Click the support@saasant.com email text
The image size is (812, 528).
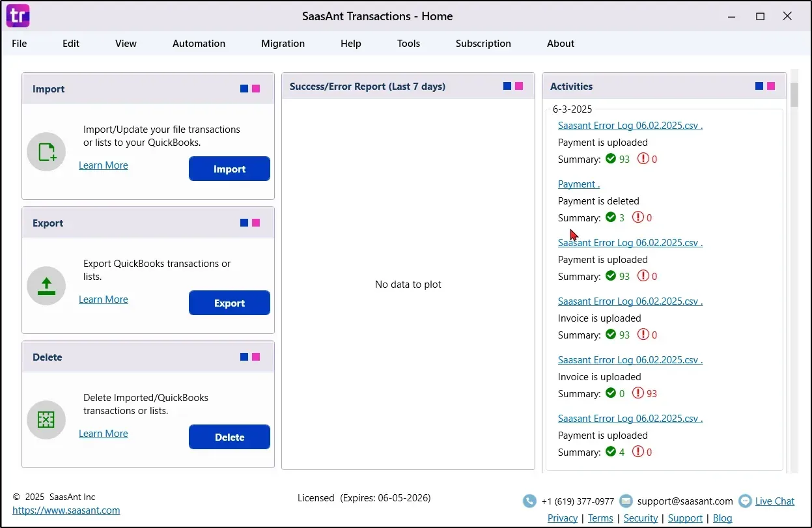(685, 501)
